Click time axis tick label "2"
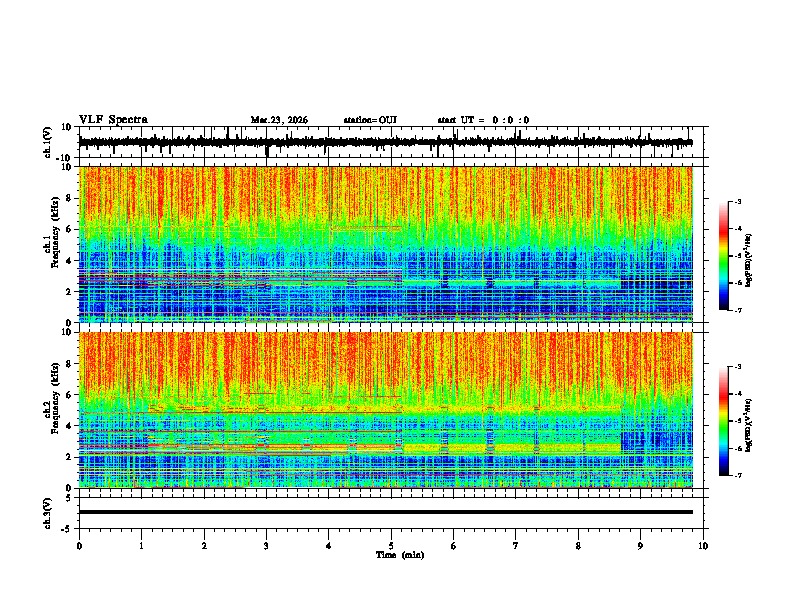The width and height of the screenshot is (792, 612). coord(204,546)
